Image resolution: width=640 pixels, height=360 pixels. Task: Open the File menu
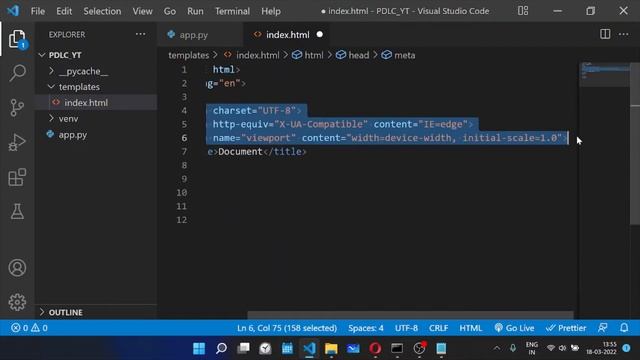click(38, 11)
